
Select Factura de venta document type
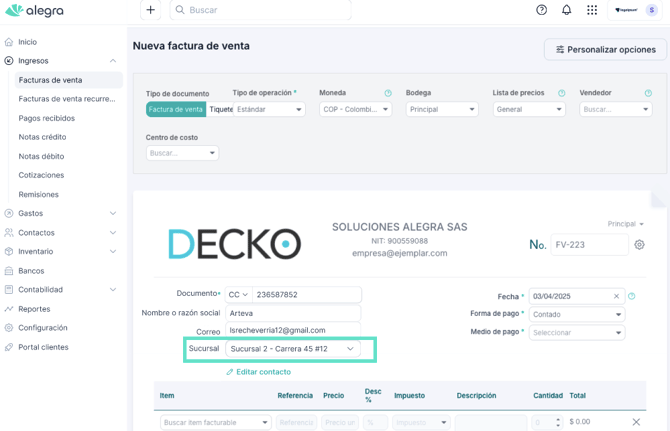coord(175,110)
